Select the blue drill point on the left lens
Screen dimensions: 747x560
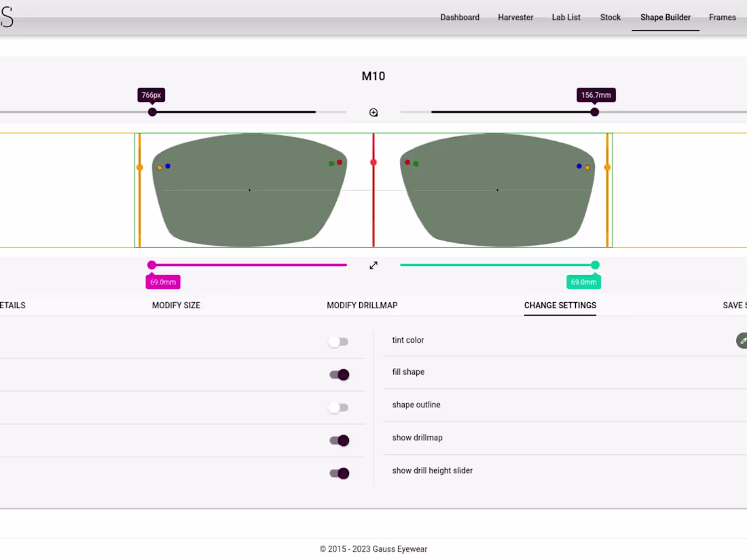167,166
